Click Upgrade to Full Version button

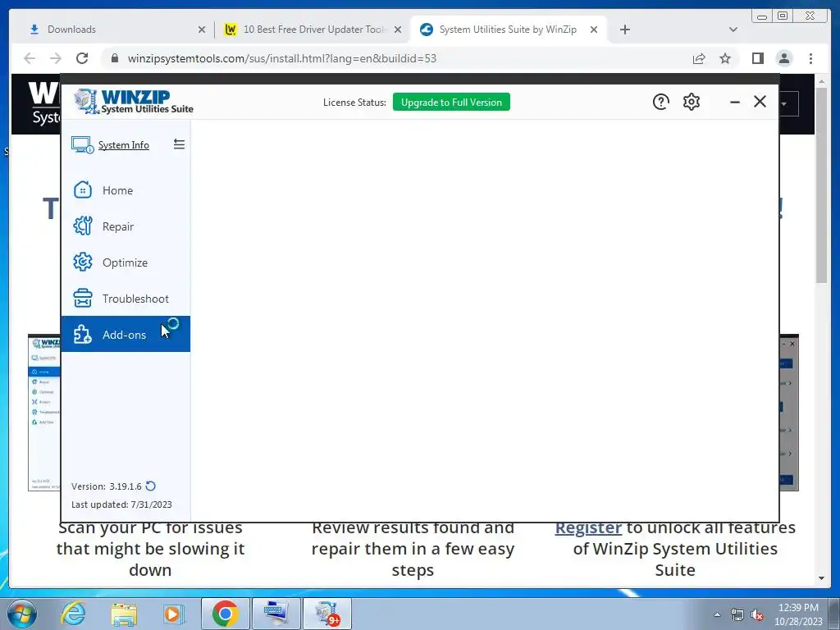(x=451, y=102)
